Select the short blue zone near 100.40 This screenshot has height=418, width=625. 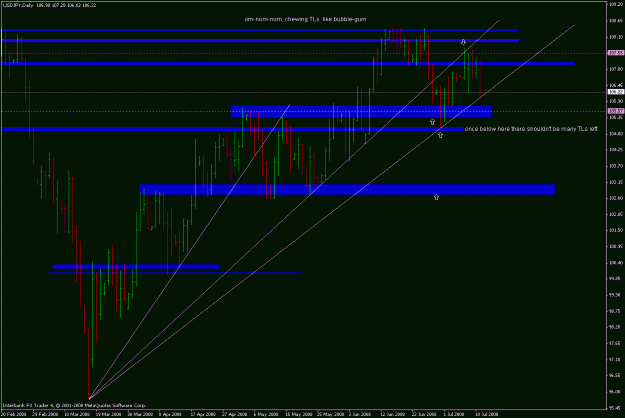coord(136,267)
